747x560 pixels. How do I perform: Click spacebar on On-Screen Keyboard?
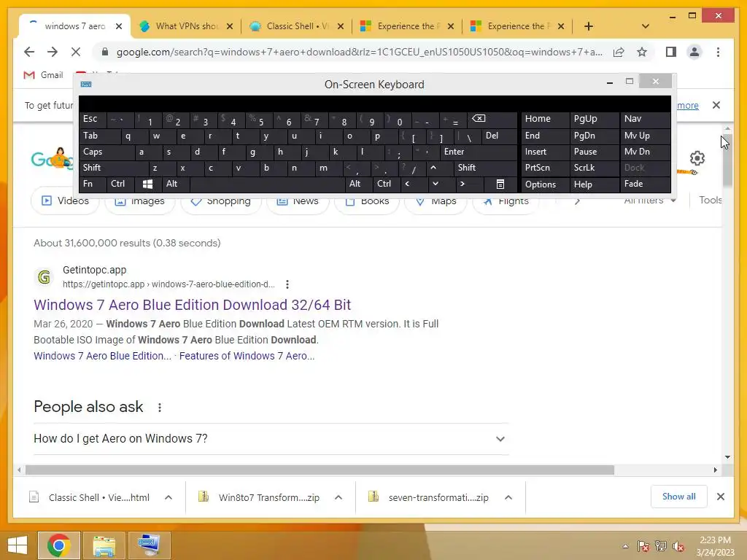(x=267, y=184)
